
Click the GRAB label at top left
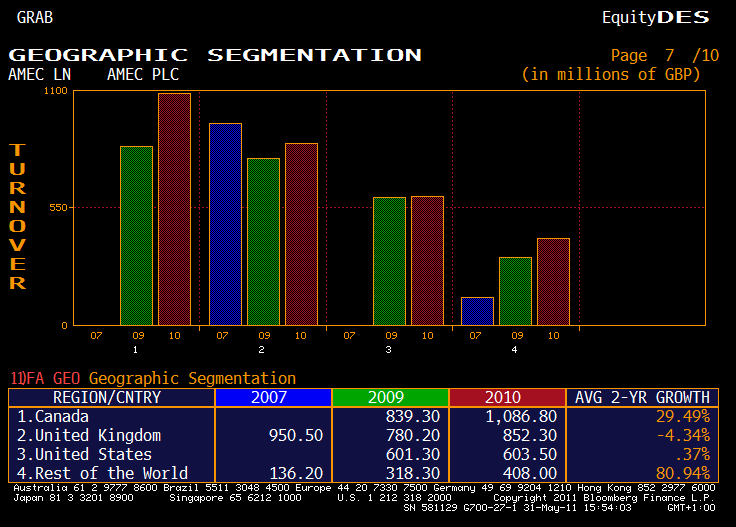35,17
